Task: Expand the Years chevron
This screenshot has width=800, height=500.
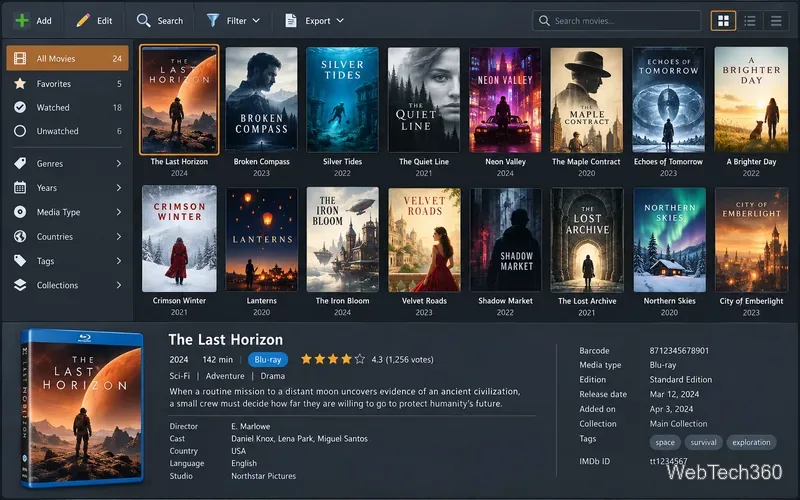Action: pos(118,188)
